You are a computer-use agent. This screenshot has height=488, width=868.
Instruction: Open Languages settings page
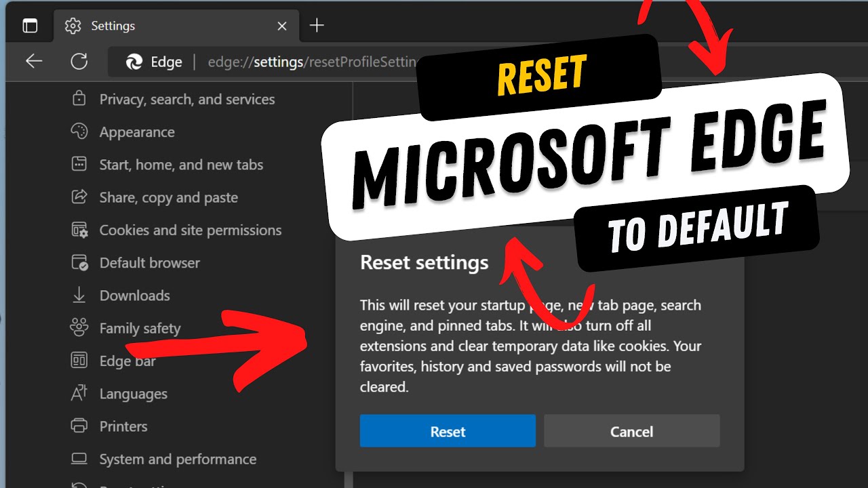pyautogui.click(x=133, y=394)
